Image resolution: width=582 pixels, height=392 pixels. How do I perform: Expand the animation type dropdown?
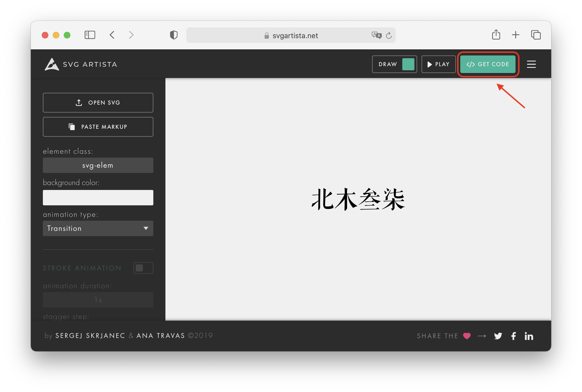(x=98, y=228)
